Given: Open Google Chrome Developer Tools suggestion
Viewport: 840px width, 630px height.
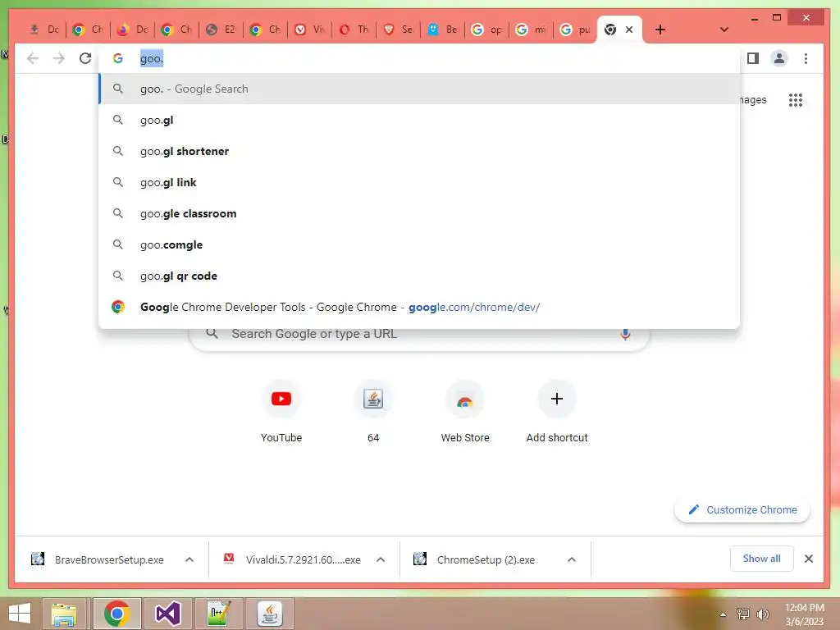Looking at the screenshot, I should pyautogui.click(x=419, y=307).
